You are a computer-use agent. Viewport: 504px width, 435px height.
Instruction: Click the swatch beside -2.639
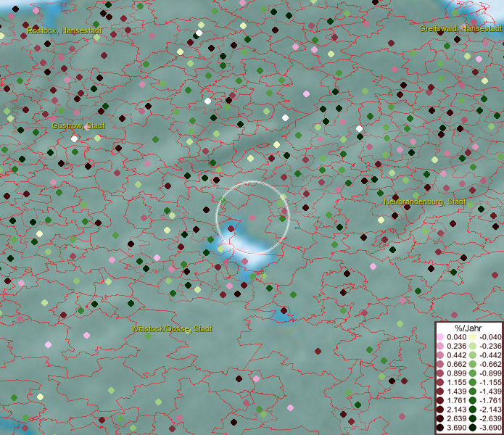473,418
